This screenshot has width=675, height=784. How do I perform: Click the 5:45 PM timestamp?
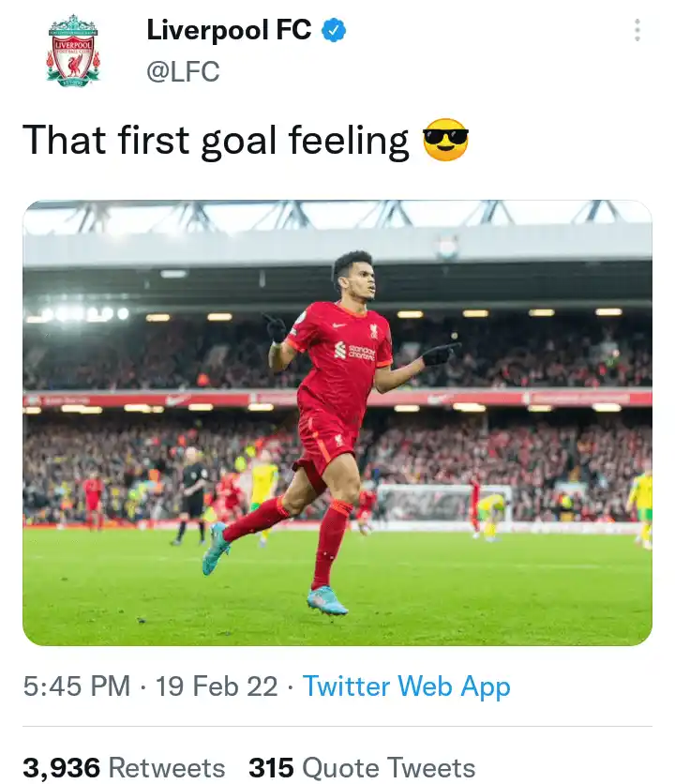tap(74, 686)
